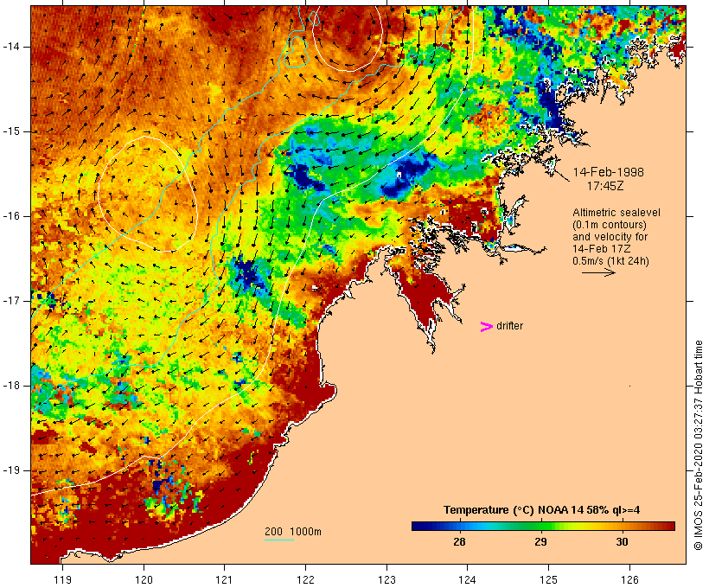Click the '200' depth contour label
This screenshot has height=588, width=709.
(x=273, y=532)
